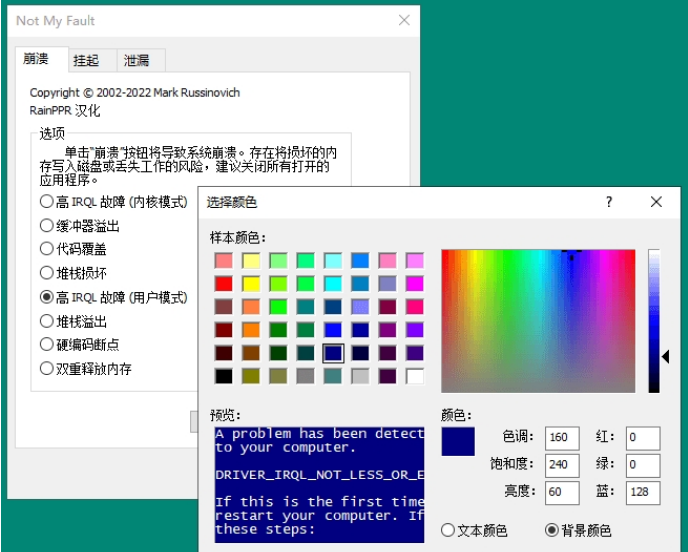Choose the 代码覆盖 option
The width and height of the screenshot is (688, 552).
click(73, 249)
